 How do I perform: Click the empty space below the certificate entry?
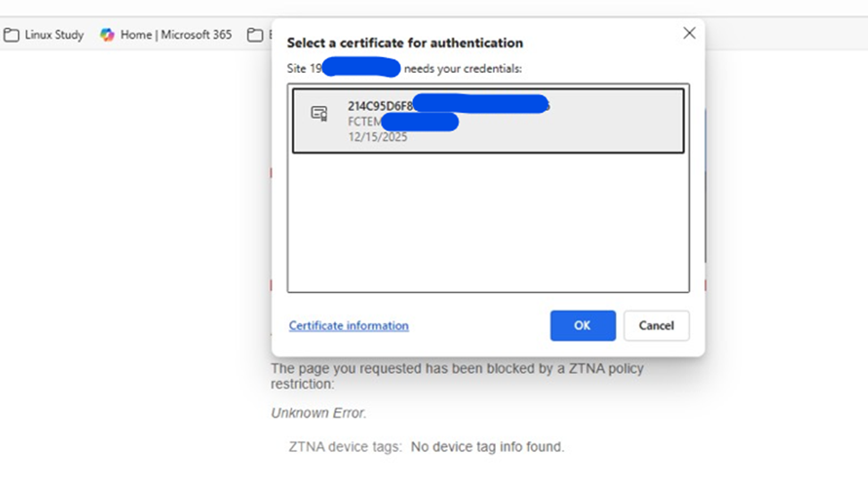(x=488, y=222)
